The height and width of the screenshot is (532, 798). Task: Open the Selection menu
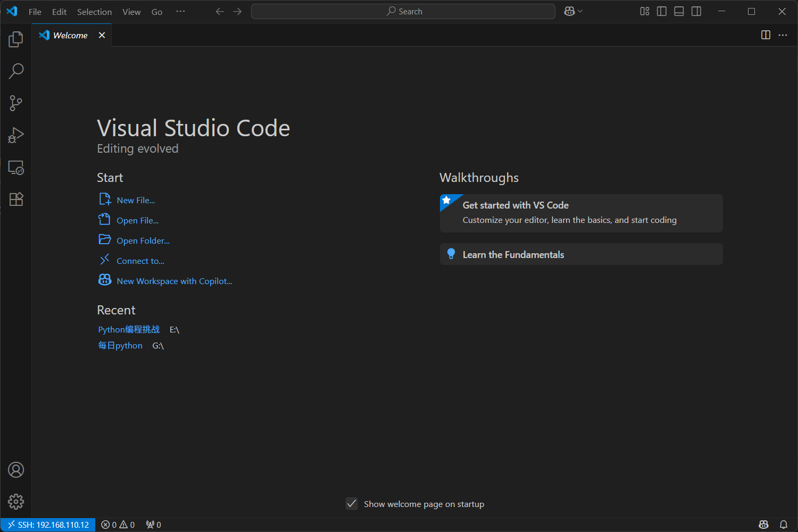[x=94, y=12]
